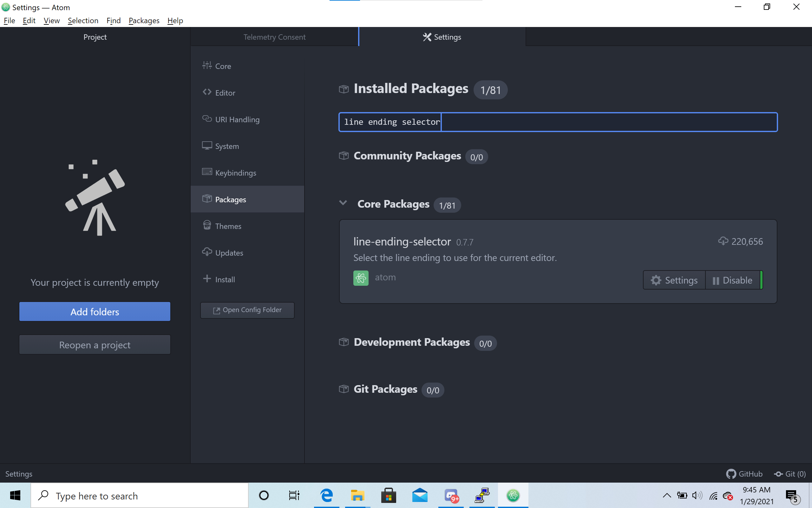Click Git Packages heading
Screen dimensions: 812x508
pos(385,389)
